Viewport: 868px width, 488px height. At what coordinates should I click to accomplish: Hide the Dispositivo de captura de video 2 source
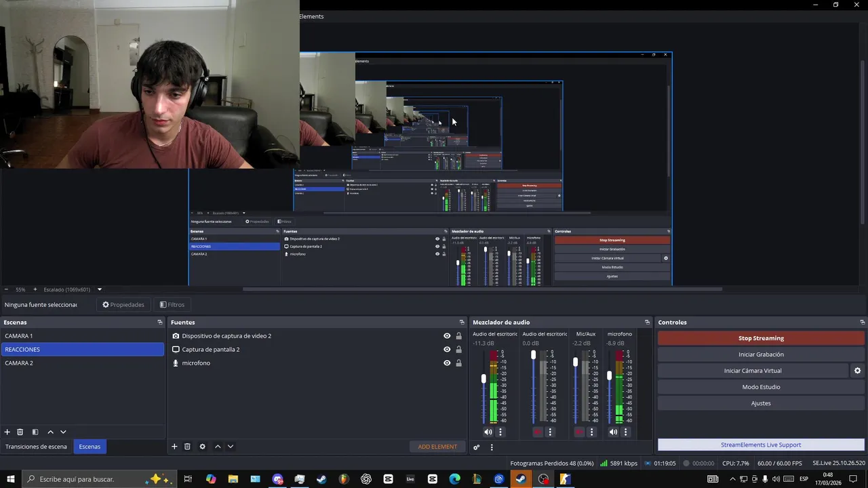(447, 335)
